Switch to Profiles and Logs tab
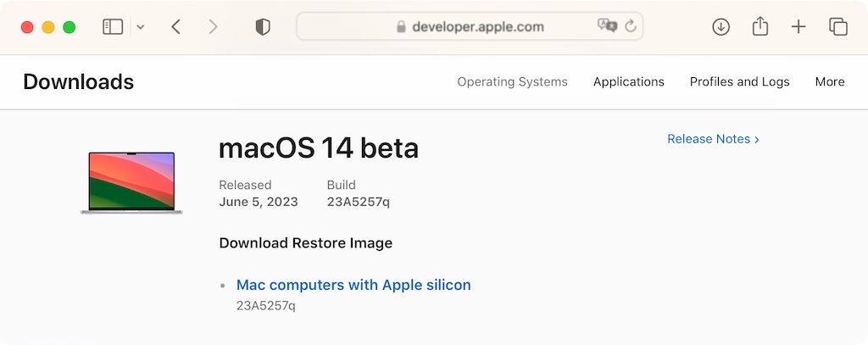This screenshot has height=345, width=868. click(x=739, y=82)
